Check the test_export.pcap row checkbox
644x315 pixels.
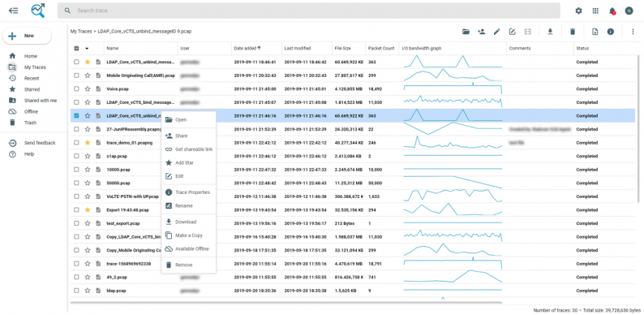(x=76, y=223)
